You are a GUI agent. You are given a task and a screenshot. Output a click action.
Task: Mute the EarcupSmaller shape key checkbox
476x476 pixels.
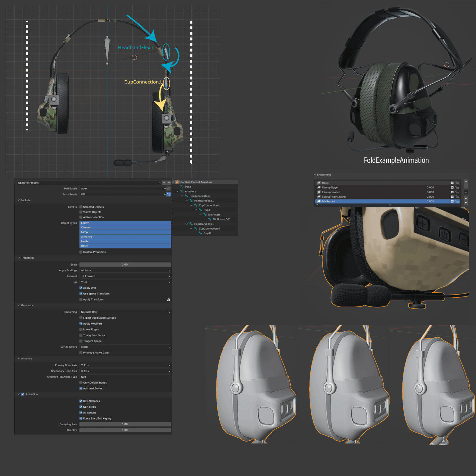452,192
